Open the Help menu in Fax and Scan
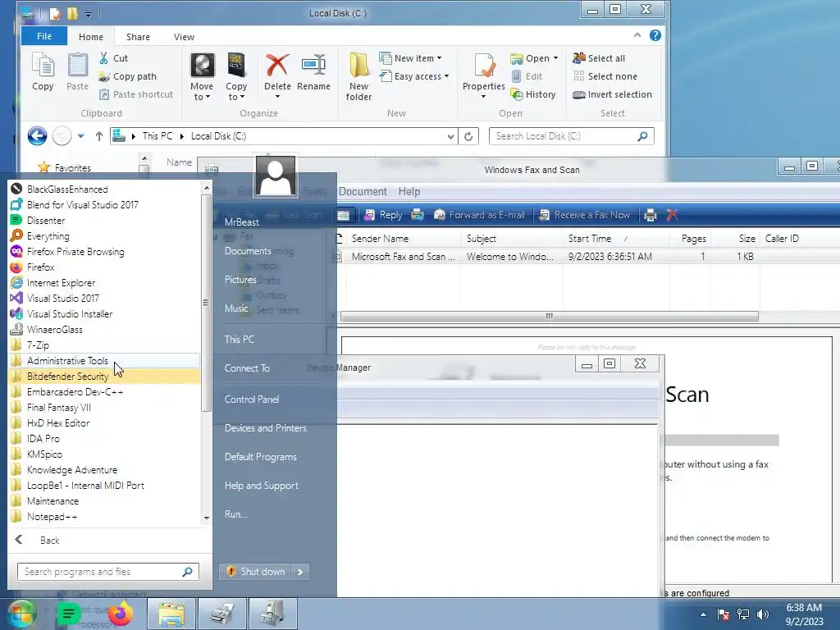 click(409, 191)
